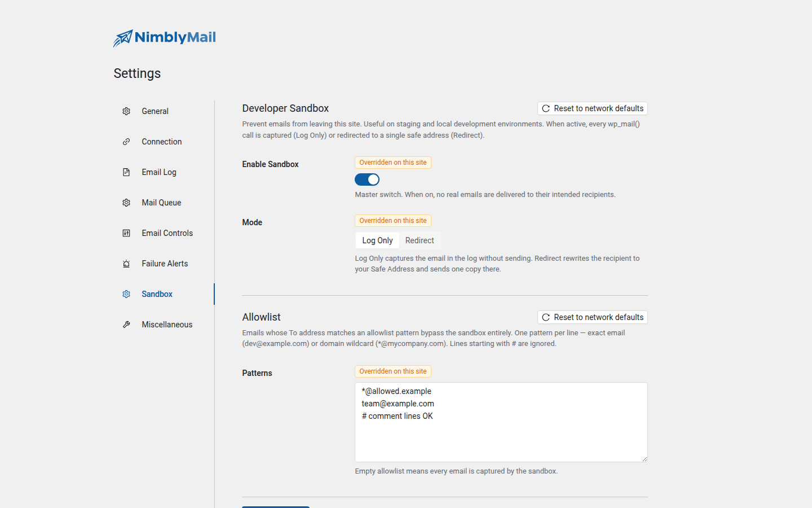Screen dimensions: 812x508
Task: Click the Mail Queue gear icon
Action: click(x=126, y=203)
